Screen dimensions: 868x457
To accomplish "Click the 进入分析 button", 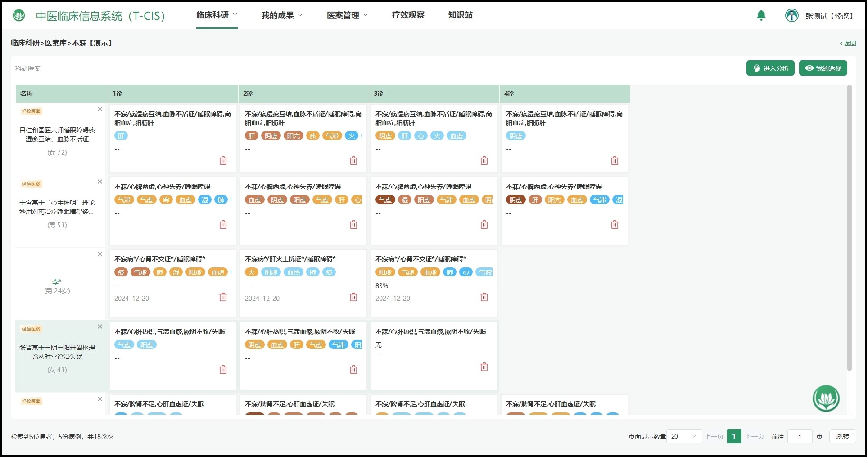I will [770, 68].
